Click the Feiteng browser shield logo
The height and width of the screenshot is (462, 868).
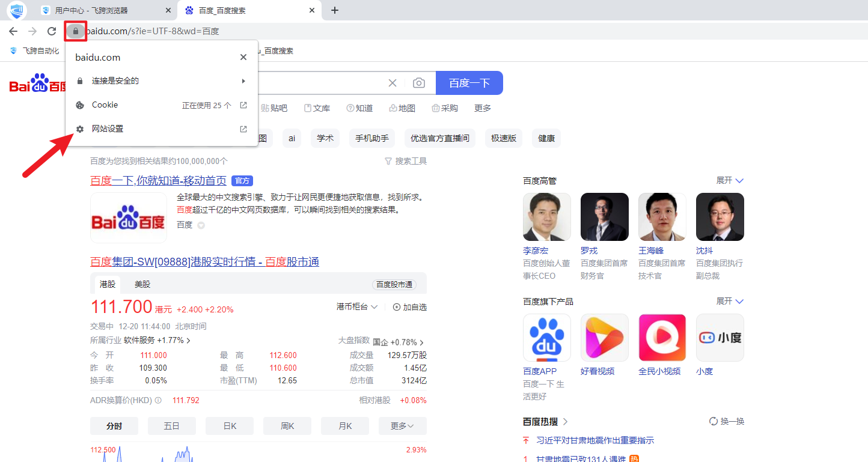[x=17, y=10]
